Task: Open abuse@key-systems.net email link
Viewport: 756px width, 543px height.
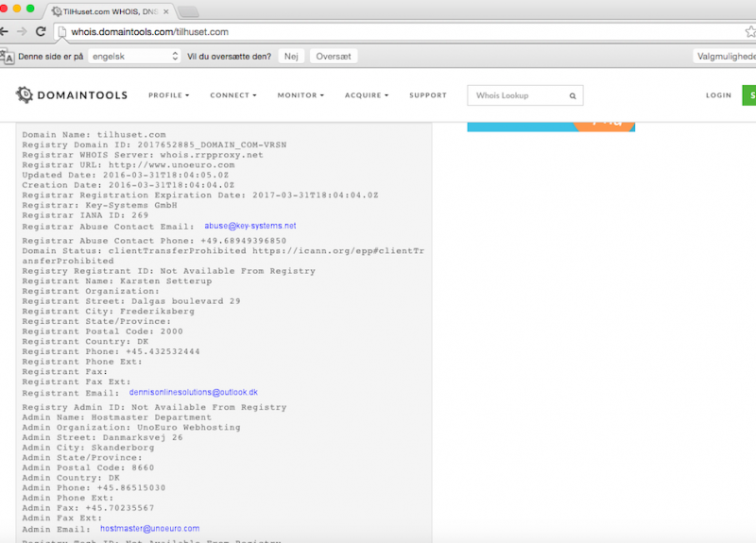Action: coord(250,226)
